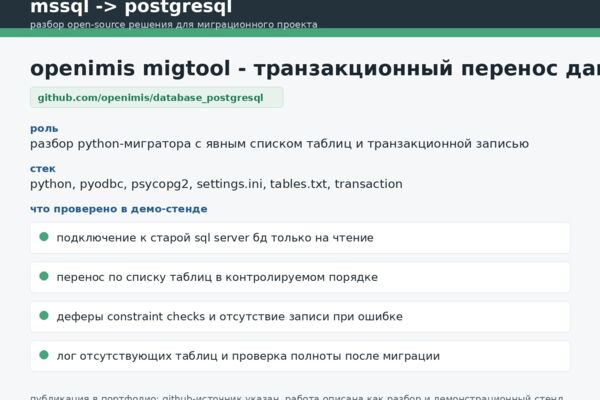The image size is (600, 400).
Task: Click green bullet beside 'деферы constraint checks'
Action: pyautogui.click(x=44, y=315)
